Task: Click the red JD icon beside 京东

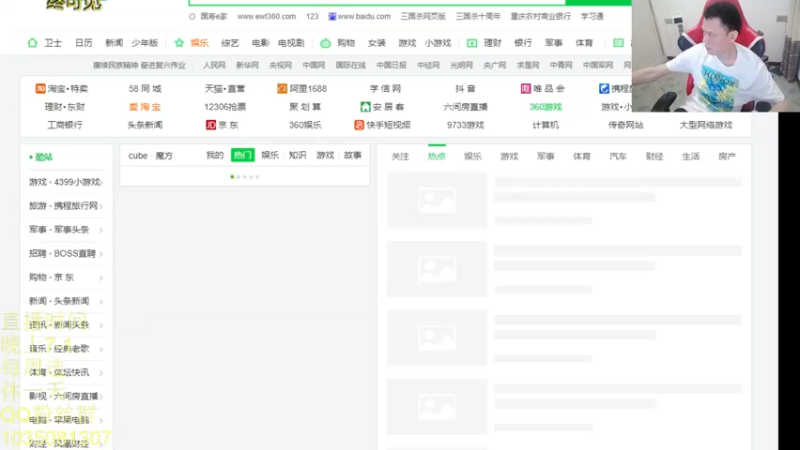Action: tap(211, 125)
